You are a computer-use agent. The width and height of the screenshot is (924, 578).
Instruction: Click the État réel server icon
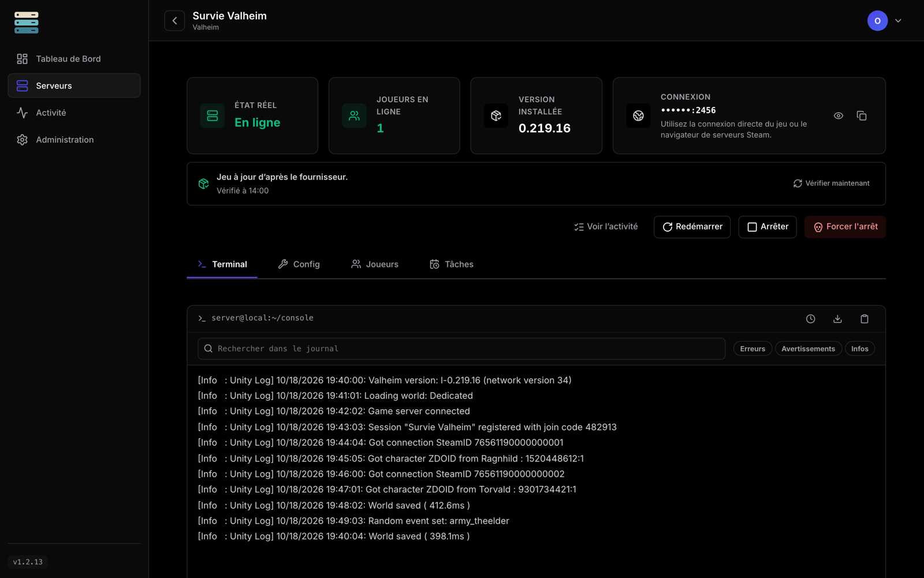point(213,116)
